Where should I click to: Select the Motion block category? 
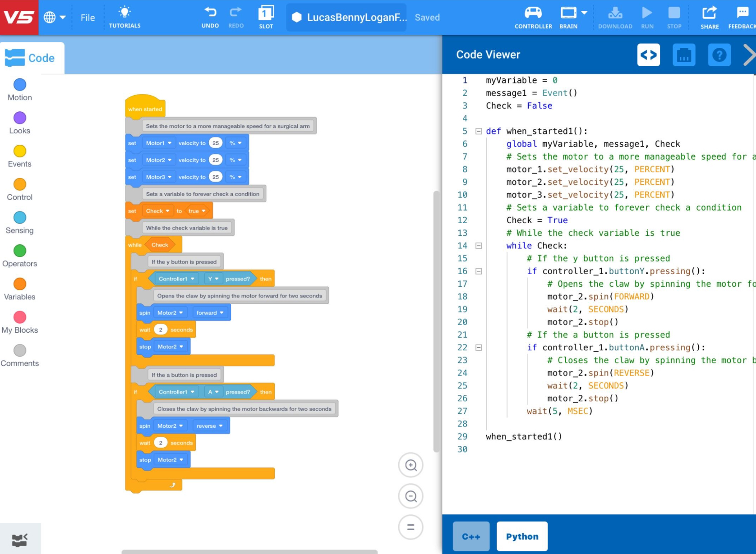coord(20,90)
